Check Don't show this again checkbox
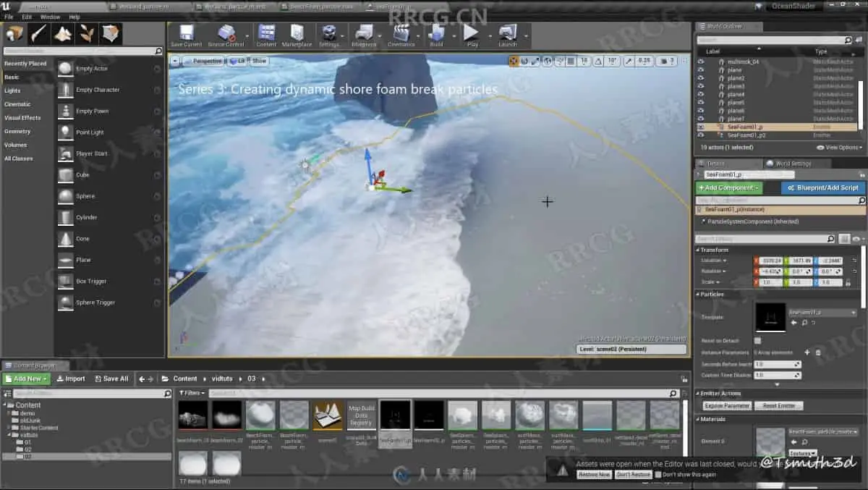 point(658,475)
